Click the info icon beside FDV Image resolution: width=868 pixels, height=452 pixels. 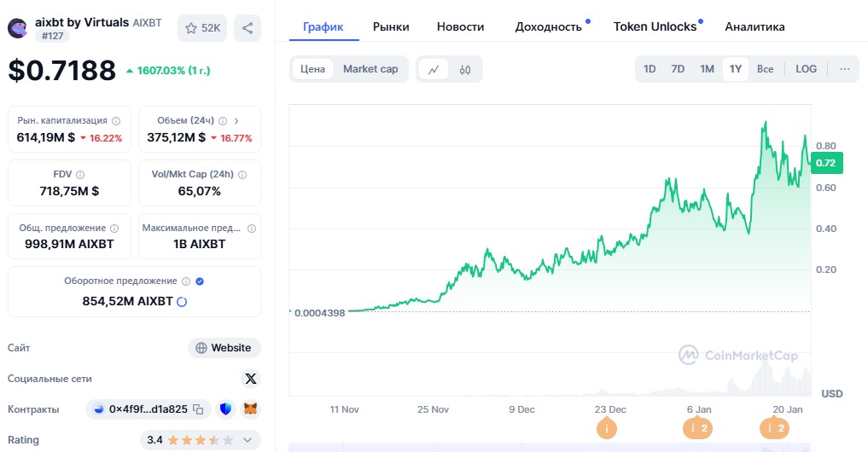click(x=80, y=174)
